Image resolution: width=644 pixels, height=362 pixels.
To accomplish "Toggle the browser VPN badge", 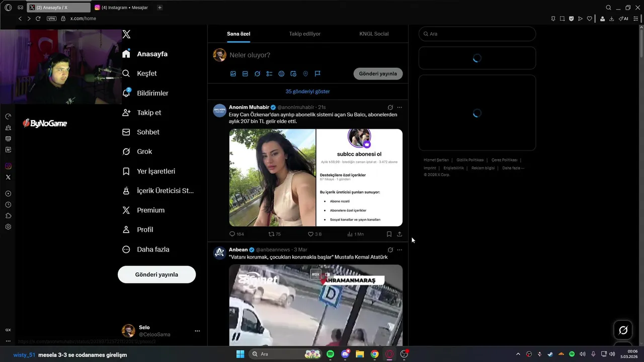I will (51, 19).
